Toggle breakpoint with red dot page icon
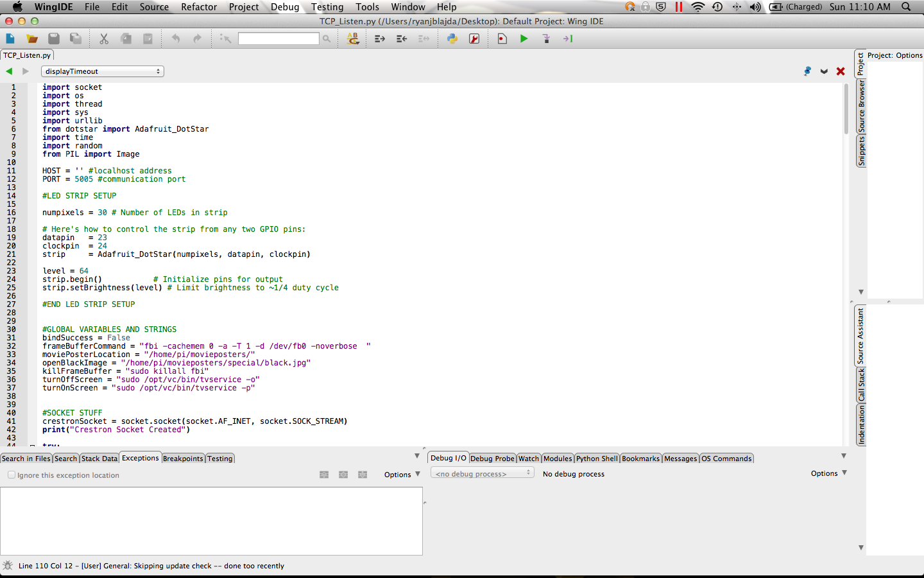 click(502, 39)
